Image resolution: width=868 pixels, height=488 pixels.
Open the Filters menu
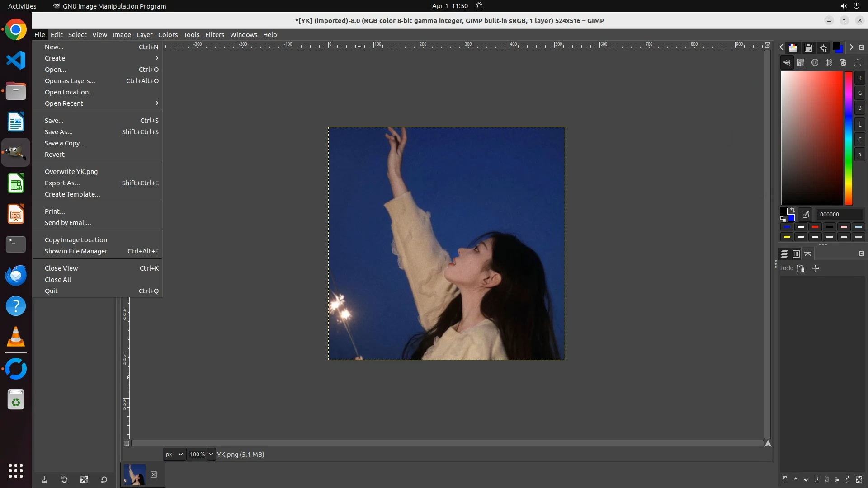coord(214,35)
